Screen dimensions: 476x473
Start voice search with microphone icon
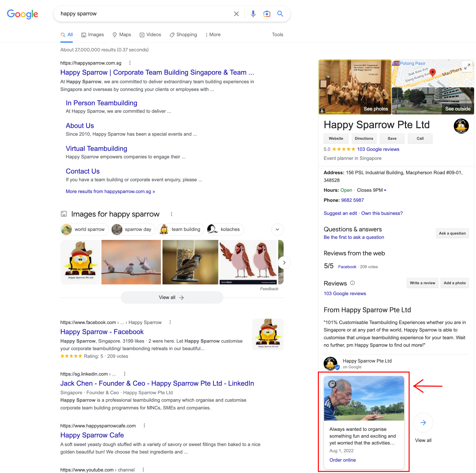253,14
